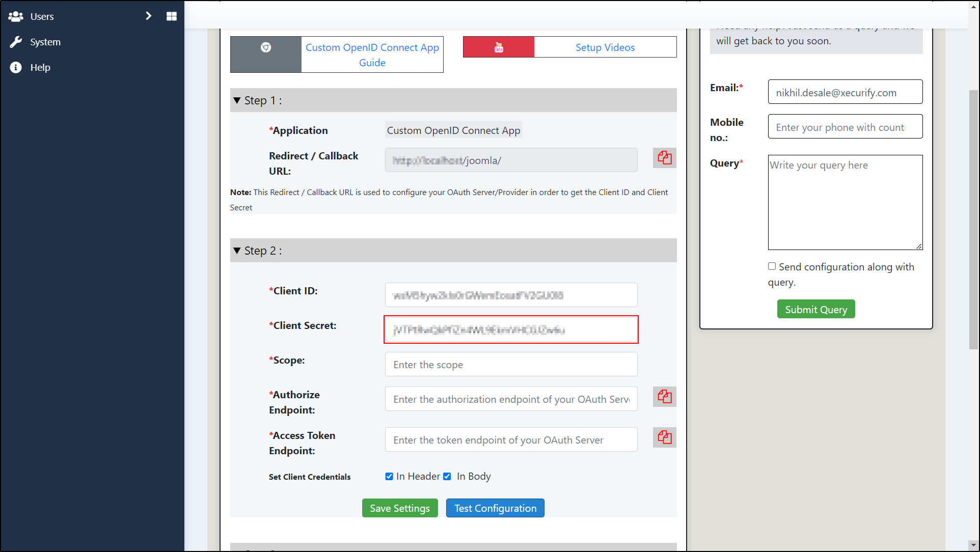Click the Save Settings button
This screenshot has height=552, width=980.
point(399,508)
